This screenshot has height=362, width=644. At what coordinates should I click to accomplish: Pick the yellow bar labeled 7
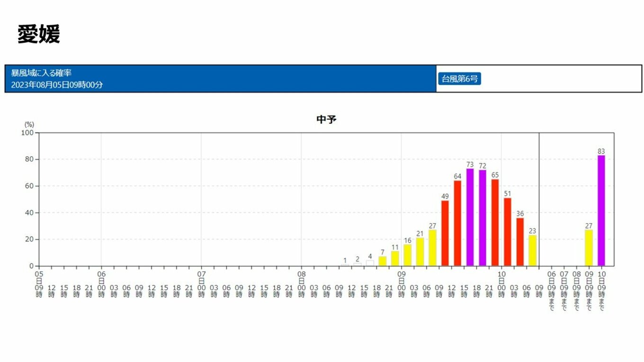383,261
